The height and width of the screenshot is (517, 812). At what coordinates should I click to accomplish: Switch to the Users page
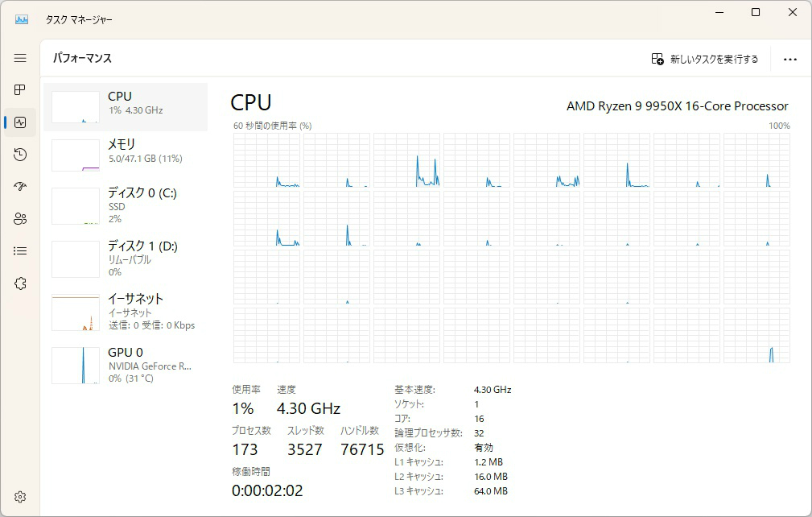(20, 219)
